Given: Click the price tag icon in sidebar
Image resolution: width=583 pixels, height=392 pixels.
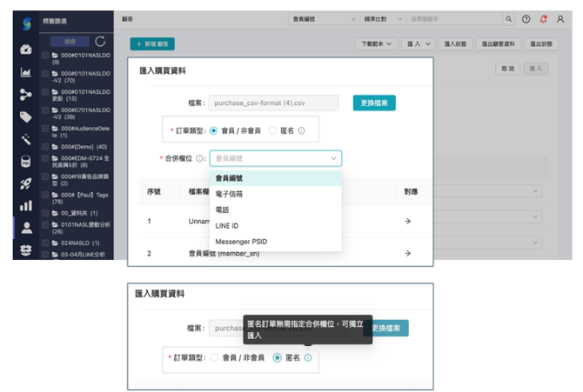Looking at the screenshot, I should coord(26,117).
